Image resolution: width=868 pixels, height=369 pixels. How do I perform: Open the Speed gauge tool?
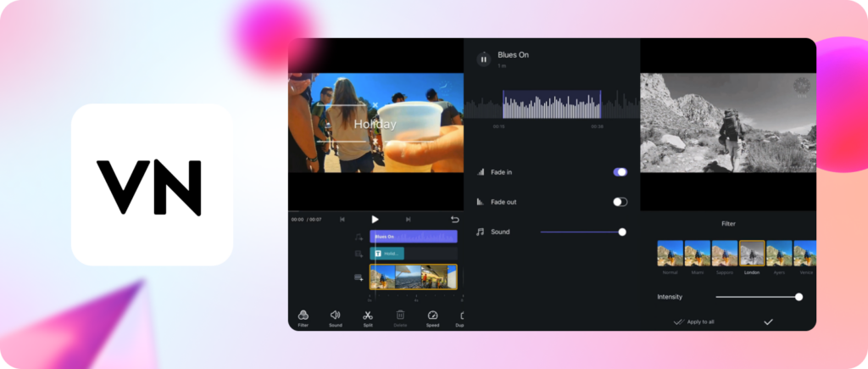[x=432, y=317]
